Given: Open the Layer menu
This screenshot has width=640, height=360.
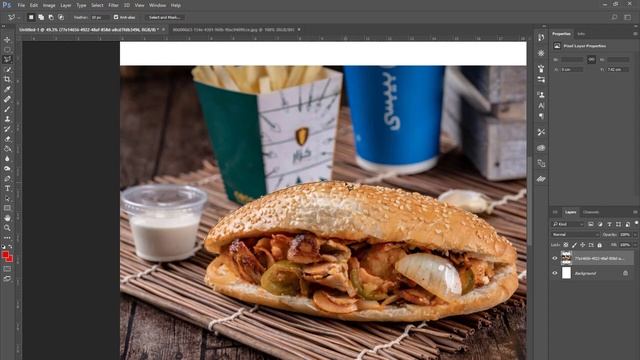Looking at the screenshot, I should [66, 5].
